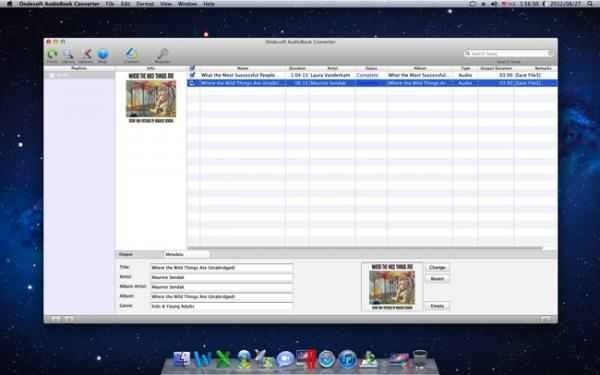Click the green Fresh toolbar icon
The height and width of the screenshot is (375, 600).
click(x=52, y=54)
